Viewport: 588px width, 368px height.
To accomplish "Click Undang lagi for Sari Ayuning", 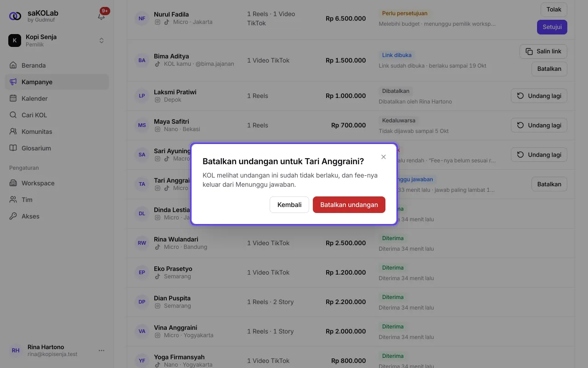I will (539, 155).
